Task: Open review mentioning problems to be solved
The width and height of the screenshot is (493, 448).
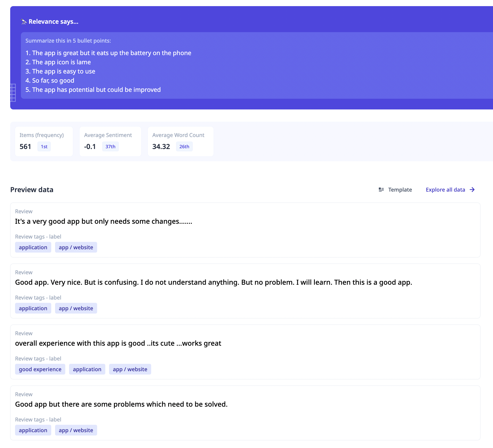Action: coord(121,404)
